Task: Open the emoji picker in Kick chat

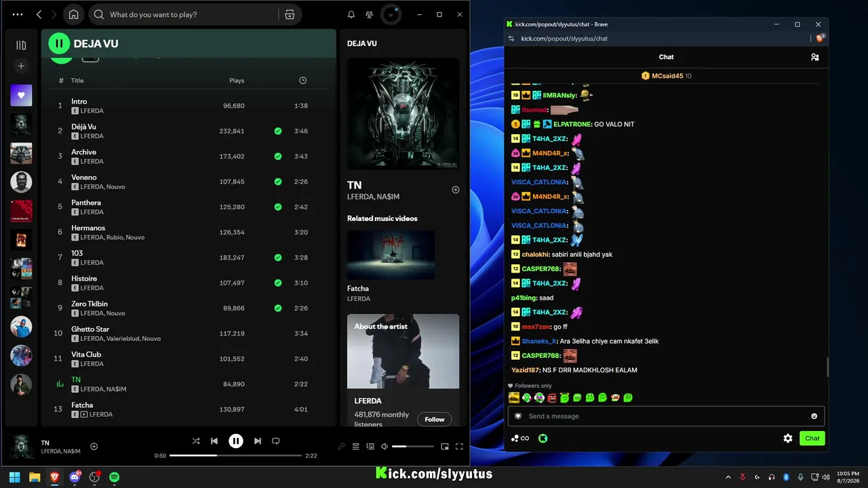Action: point(814,416)
